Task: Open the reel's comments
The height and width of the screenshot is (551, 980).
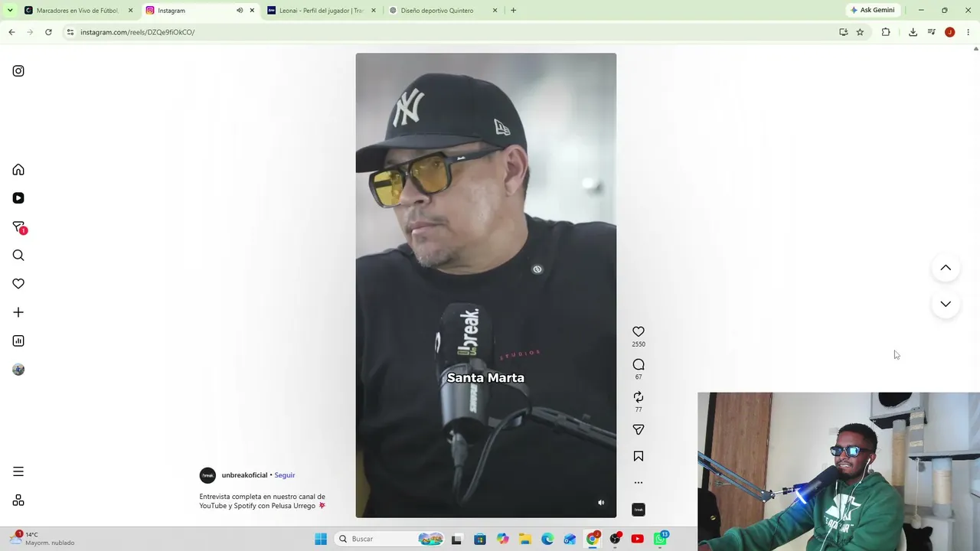Action: [x=639, y=364]
